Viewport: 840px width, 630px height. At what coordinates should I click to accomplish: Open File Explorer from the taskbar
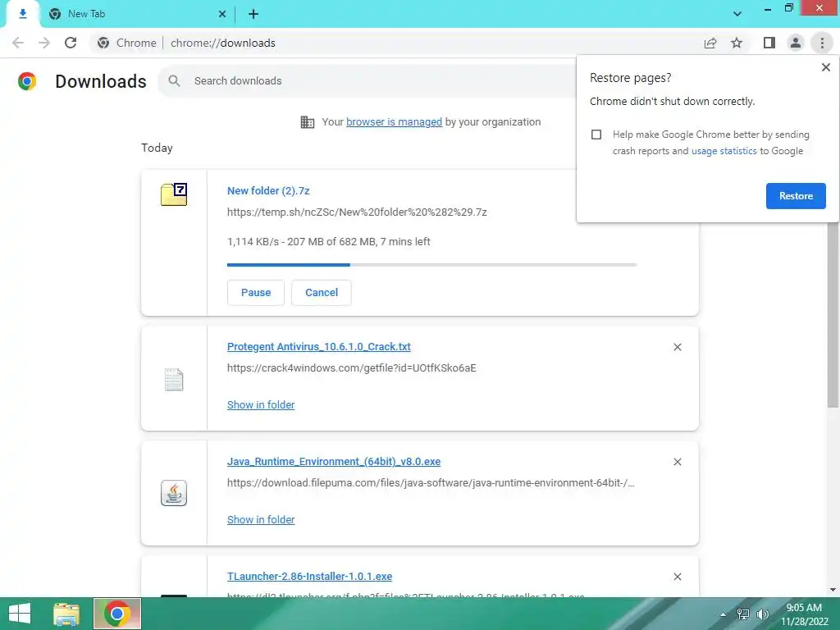[x=66, y=614]
